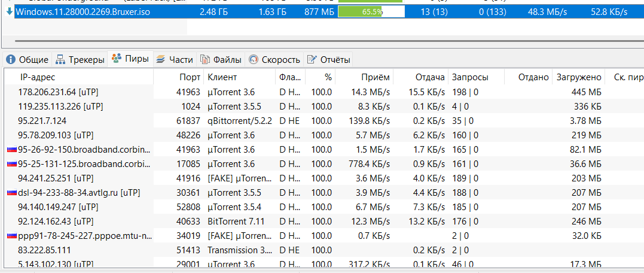Open the Части tab
644x273 pixels.
[x=175, y=60]
